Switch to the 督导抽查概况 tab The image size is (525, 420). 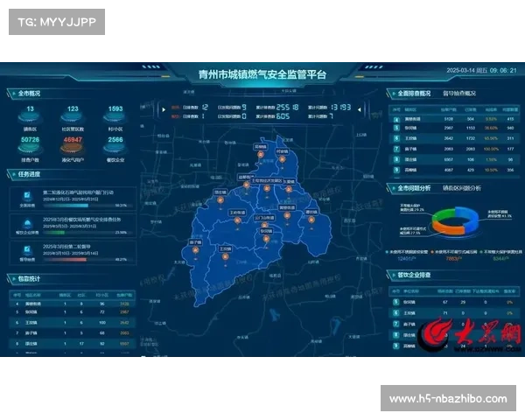pyautogui.click(x=459, y=94)
